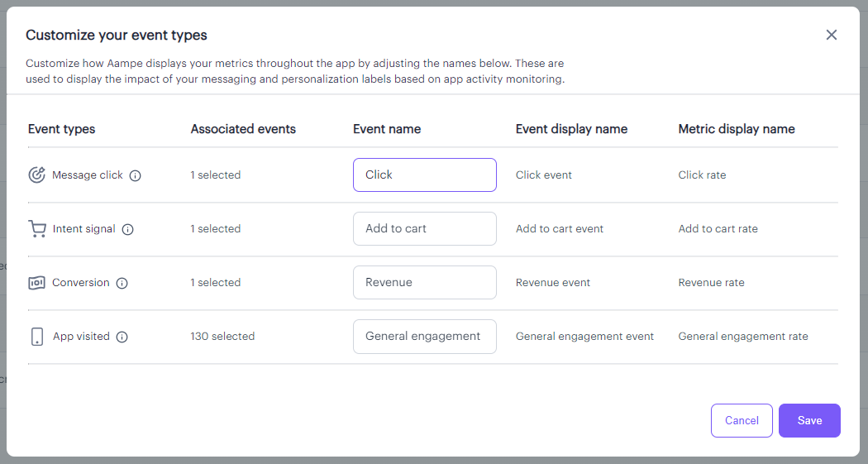Viewport: 868px width, 464px height.
Task: Select the Revenue event name input
Action: click(x=424, y=282)
